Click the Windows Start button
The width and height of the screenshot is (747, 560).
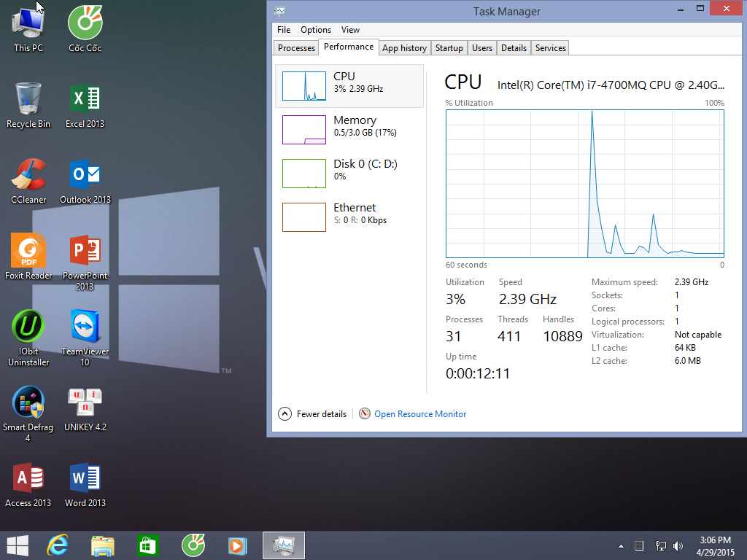point(18,545)
